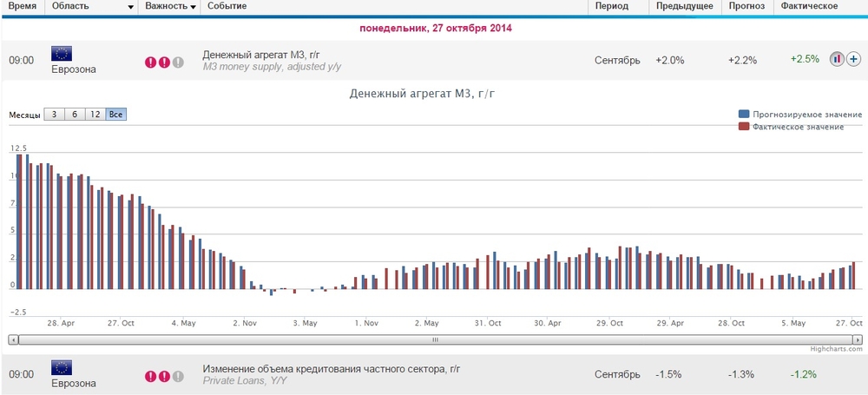Click Eurozone flag in the Private Loans row
Viewport: 868px width, 395px height.
tap(62, 367)
